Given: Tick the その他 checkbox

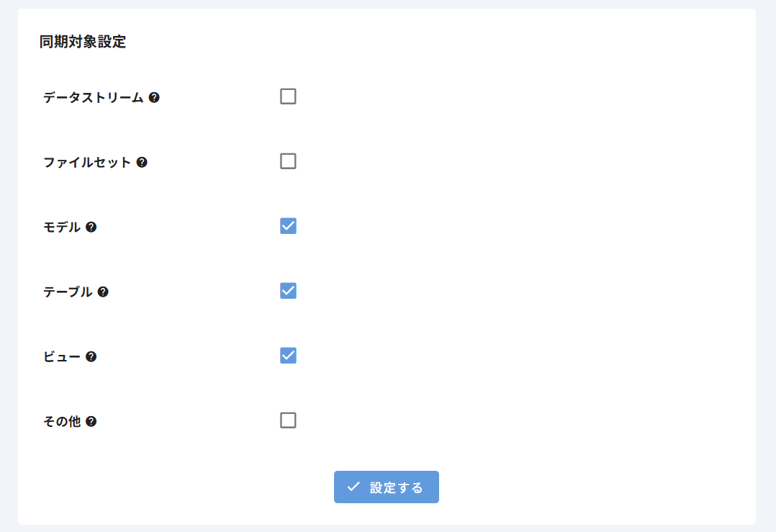Looking at the screenshot, I should [288, 420].
